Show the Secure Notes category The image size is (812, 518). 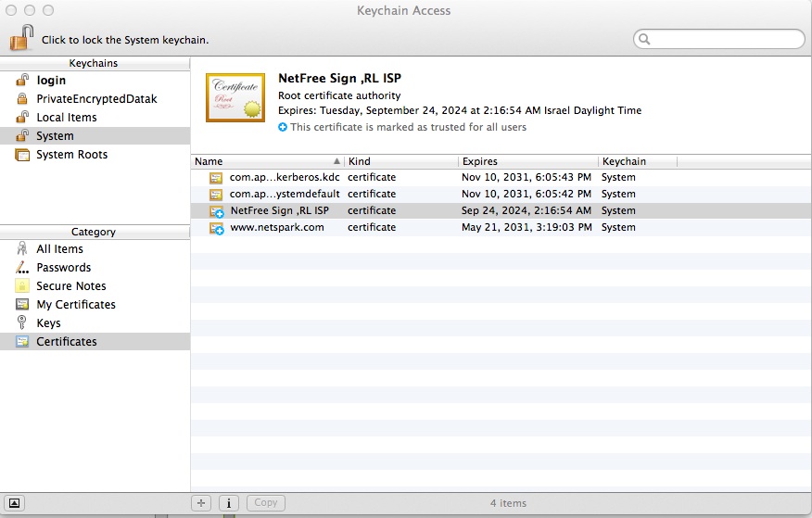point(95,286)
